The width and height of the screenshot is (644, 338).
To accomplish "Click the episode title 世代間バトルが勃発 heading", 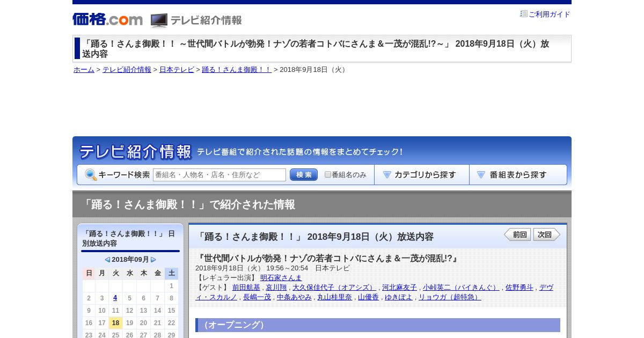I will [328, 259].
